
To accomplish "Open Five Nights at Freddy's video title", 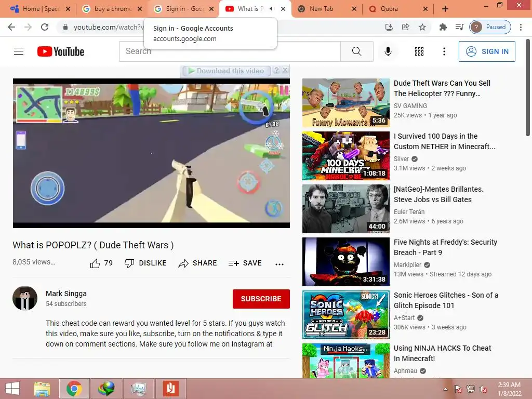I will tap(445, 247).
